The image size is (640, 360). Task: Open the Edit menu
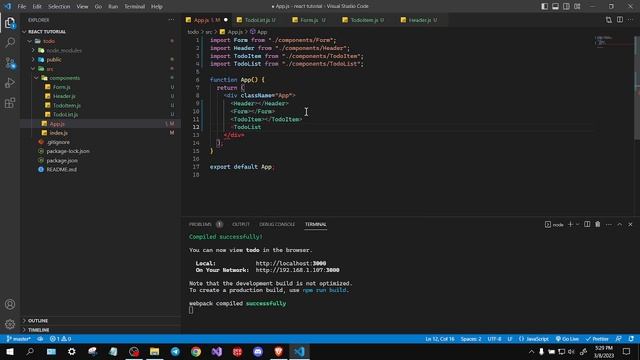click(37, 7)
